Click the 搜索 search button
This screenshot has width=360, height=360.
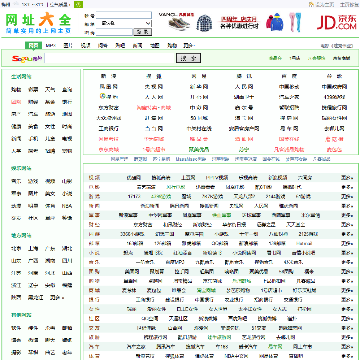[188, 58]
